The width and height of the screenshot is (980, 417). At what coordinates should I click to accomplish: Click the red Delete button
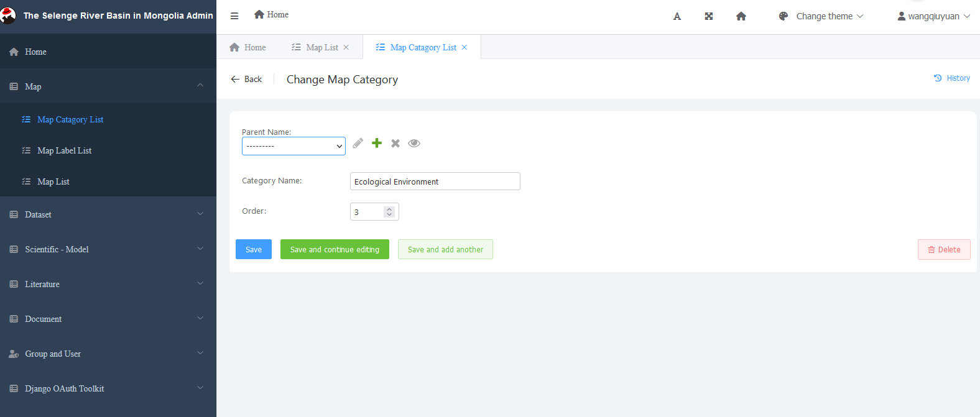tap(944, 249)
